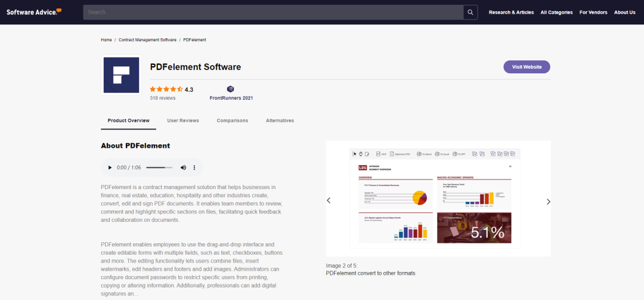Show previous image in carousel
This screenshot has width=644, height=300.
point(329,201)
